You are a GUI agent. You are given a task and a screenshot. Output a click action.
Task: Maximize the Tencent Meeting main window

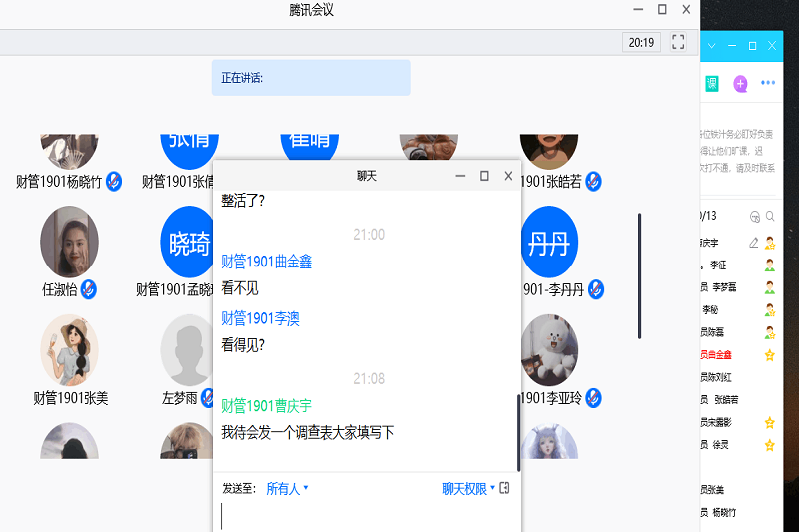point(662,10)
